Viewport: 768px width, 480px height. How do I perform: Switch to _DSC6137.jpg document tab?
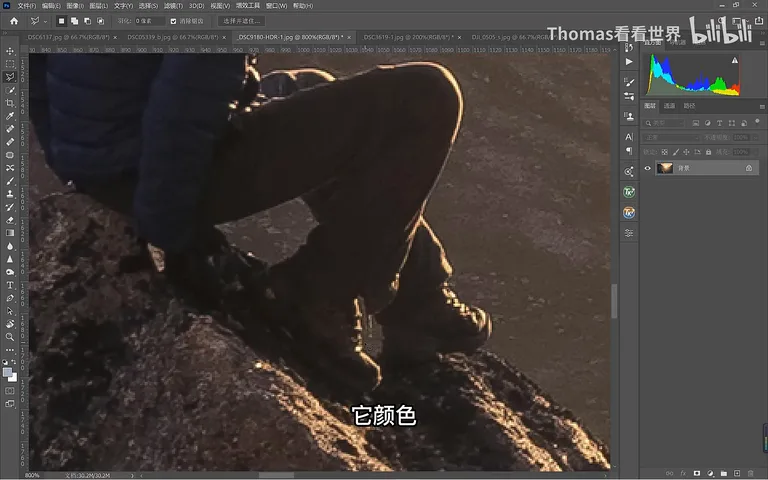tap(68, 37)
